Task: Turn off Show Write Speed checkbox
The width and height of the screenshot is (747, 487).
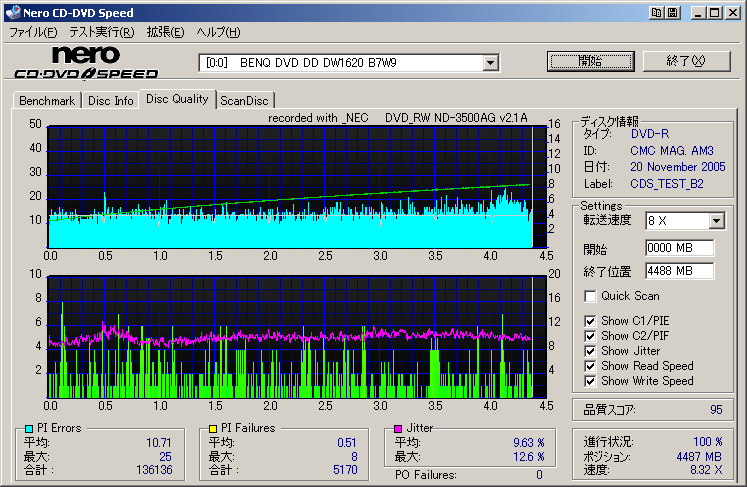Action: pos(590,381)
